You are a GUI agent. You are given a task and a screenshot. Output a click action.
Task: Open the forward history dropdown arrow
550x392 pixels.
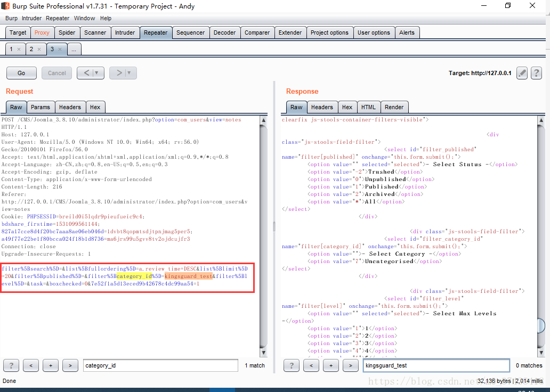(x=129, y=73)
